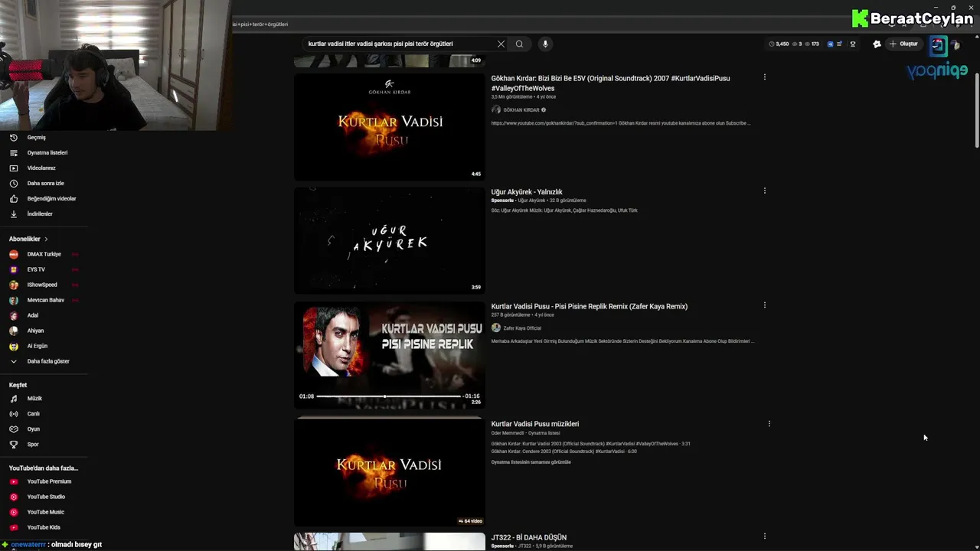Expand Abonelikler subscriptions section

pos(28,239)
